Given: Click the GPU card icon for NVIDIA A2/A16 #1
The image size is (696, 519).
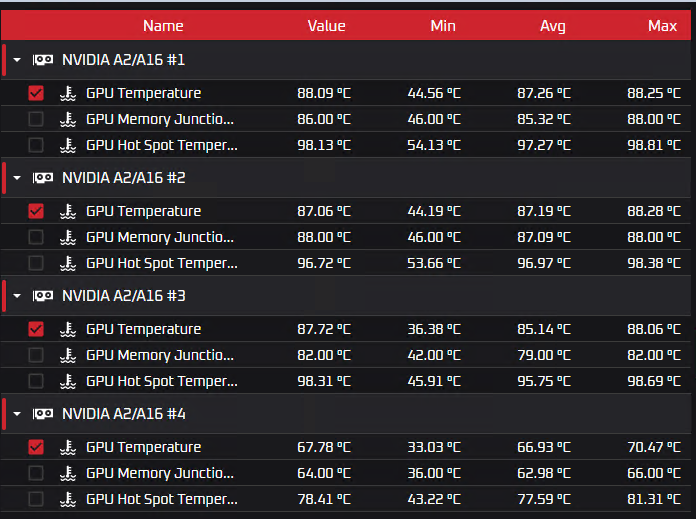Looking at the screenshot, I should (x=43, y=59).
